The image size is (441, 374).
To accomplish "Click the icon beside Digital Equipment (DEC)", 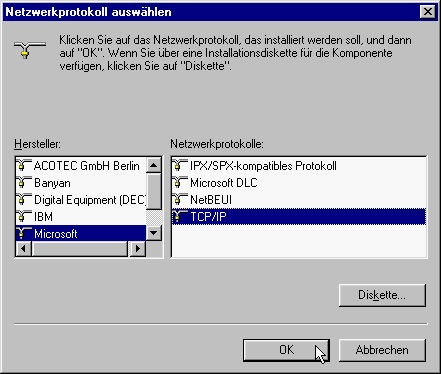I will point(24,199).
